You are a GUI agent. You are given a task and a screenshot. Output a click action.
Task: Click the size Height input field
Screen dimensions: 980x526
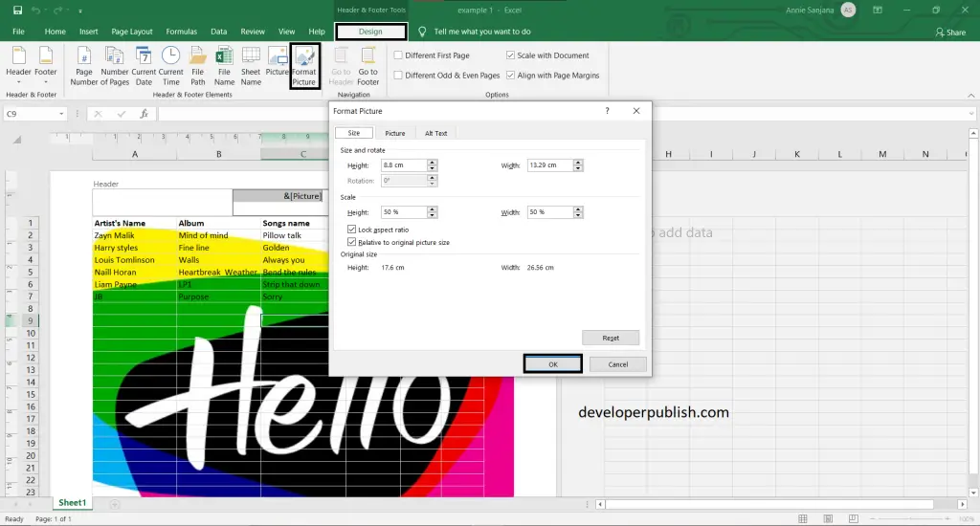[404, 164]
